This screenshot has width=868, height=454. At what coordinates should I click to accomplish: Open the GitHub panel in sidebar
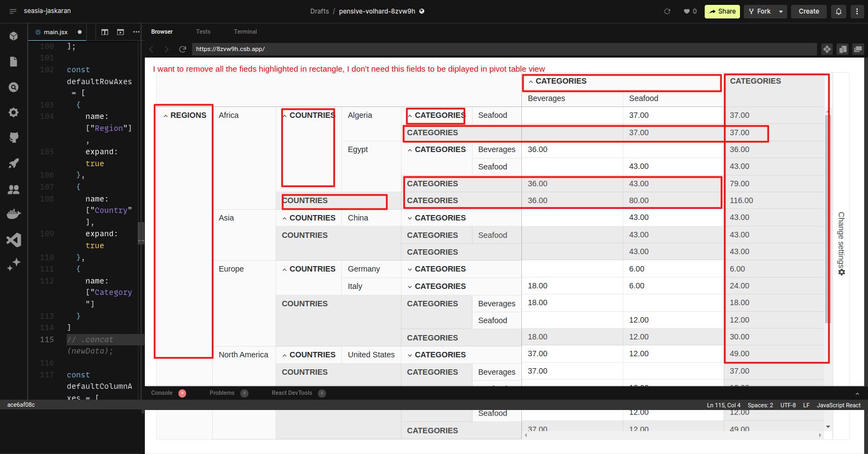point(14,137)
